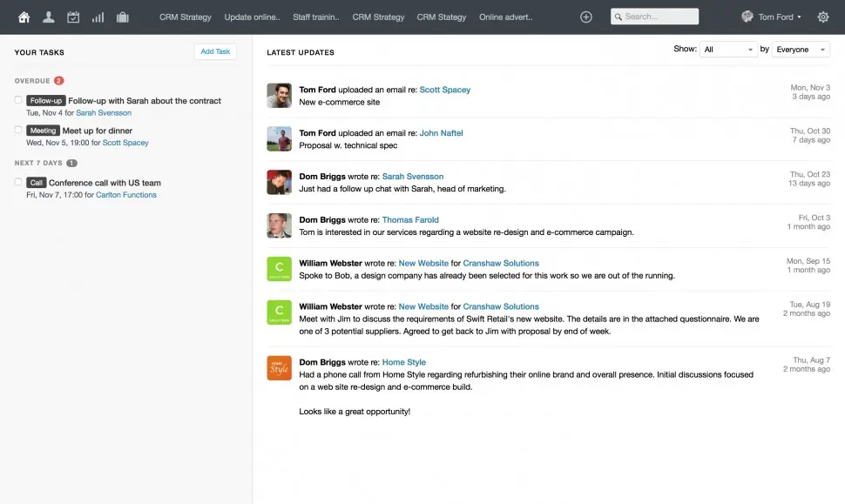The image size is (845, 504).
Task: Open the calendar tasks icon
Action: pos(73,17)
